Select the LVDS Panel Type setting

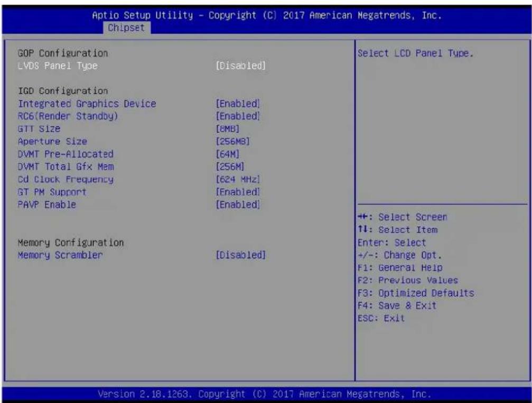pyautogui.click(x=58, y=66)
